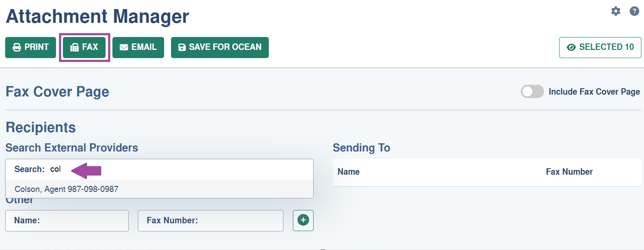
Task: Toggle the Include Fax Cover Page switch
Action: [532, 92]
